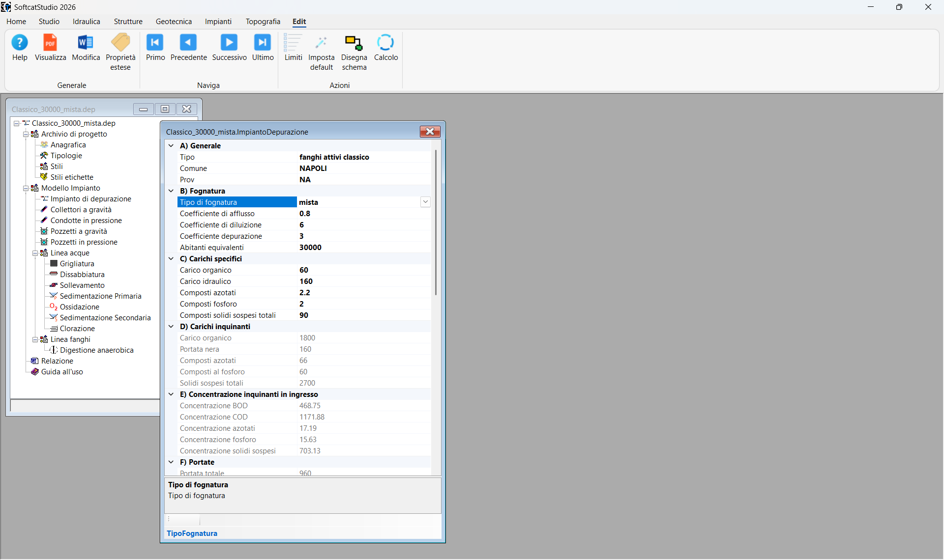944x560 pixels.
Task: Select Clorazione node
Action: 77,329
